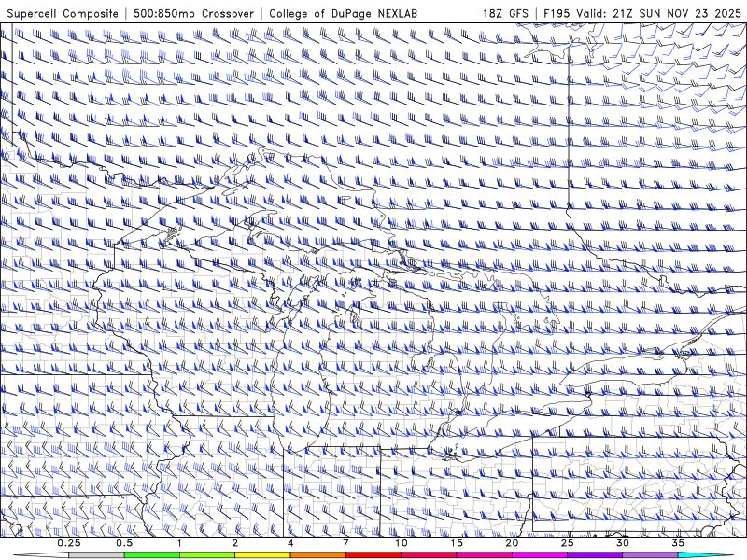This screenshot has width=747, height=560.
Task: Click the legend value 20
Action: [512, 543]
